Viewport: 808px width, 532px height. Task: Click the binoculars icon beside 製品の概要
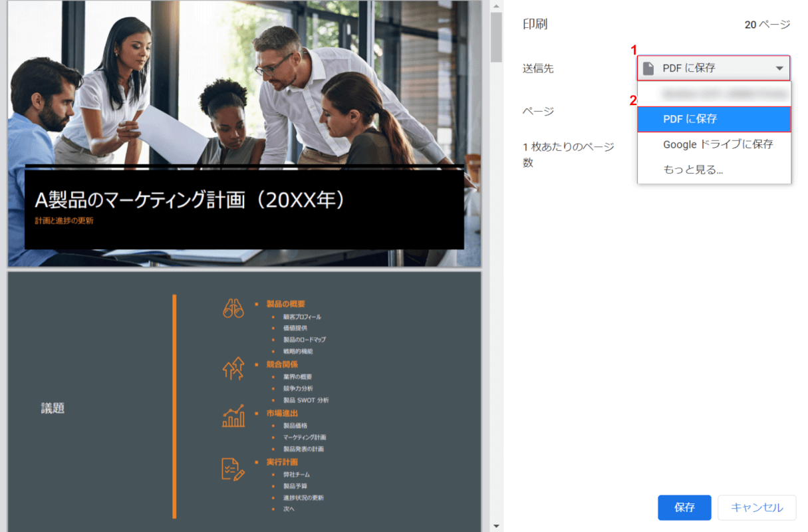click(x=233, y=308)
